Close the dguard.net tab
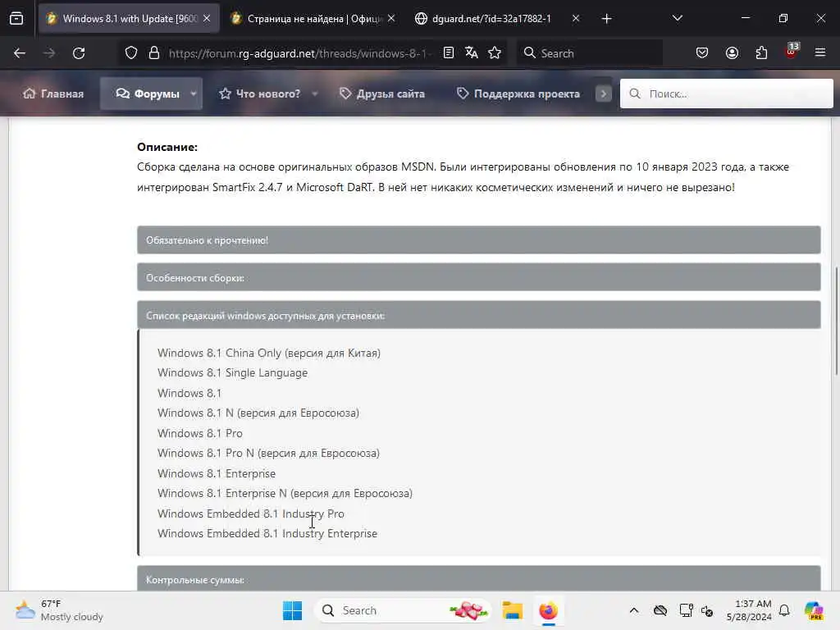 click(576, 19)
